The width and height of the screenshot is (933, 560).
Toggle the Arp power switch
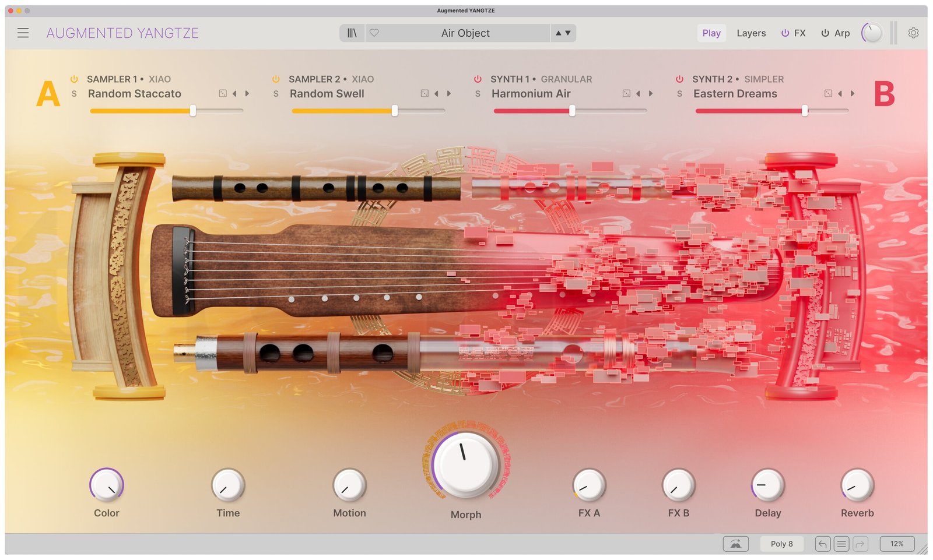tap(825, 33)
